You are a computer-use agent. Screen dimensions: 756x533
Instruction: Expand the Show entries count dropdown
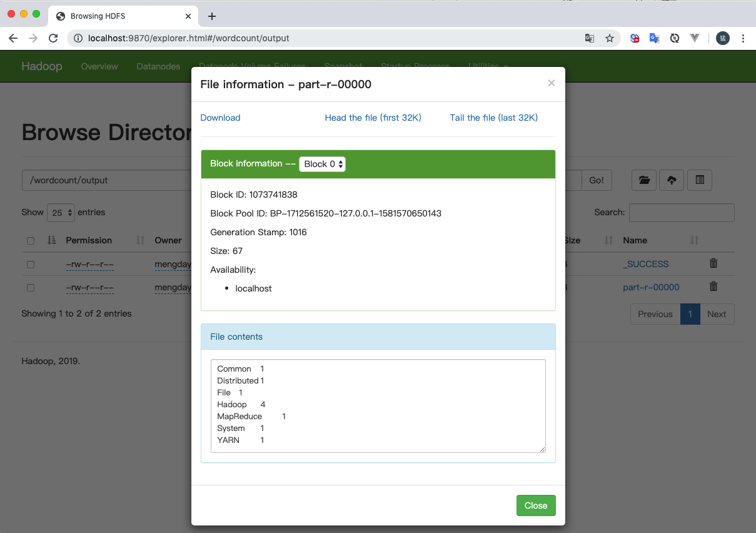(61, 213)
